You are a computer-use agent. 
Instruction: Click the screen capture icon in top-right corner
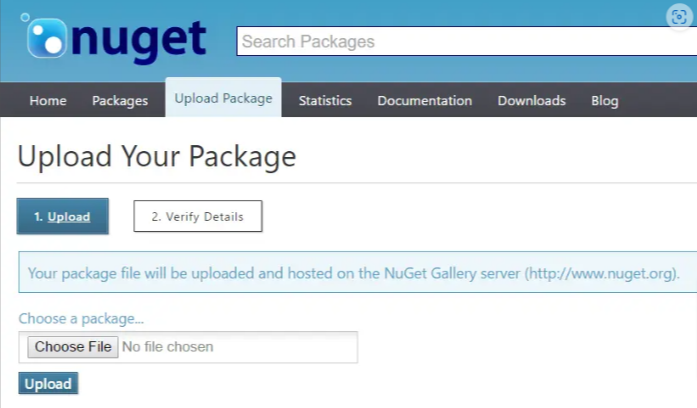tap(681, 16)
